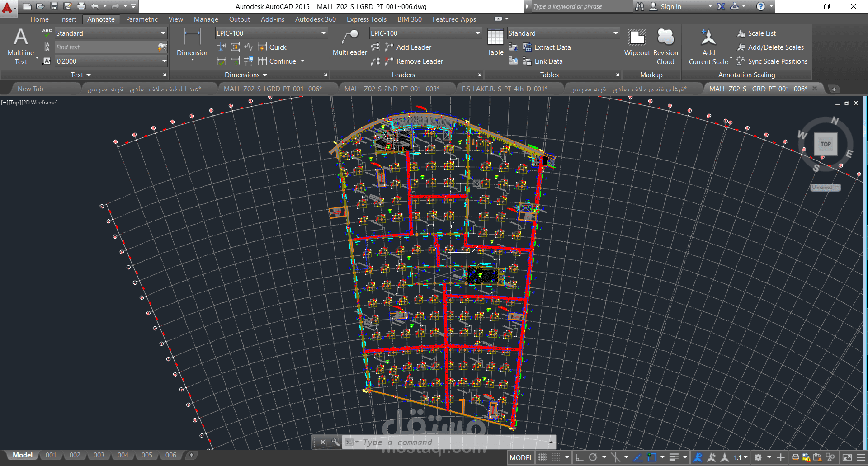Click the TOP face of the ViewCube
868x466 pixels.
pyautogui.click(x=826, y=144)
